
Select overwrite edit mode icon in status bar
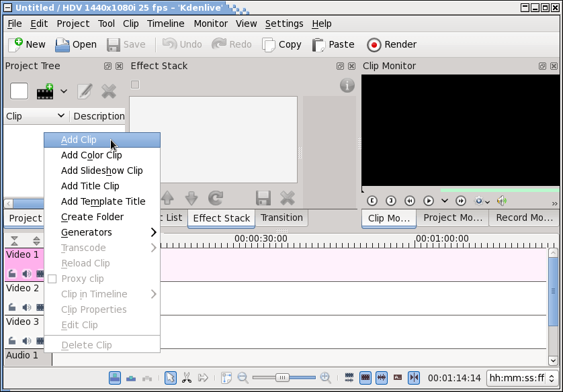(131, 378)
